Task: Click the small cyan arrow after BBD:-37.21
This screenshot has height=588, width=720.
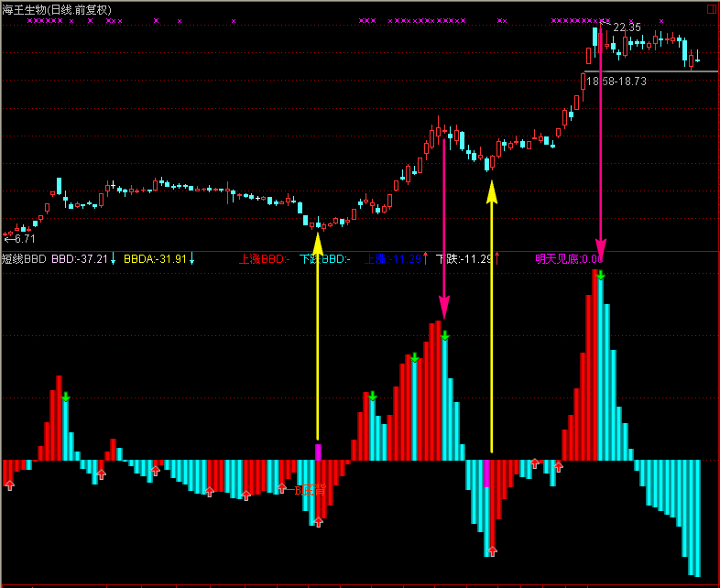Action: 113,259
